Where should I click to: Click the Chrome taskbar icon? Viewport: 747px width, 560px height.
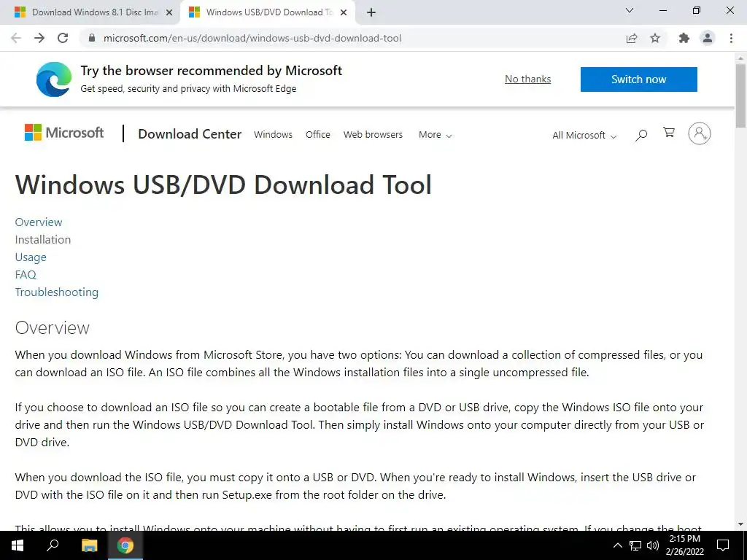click(125, 545)
